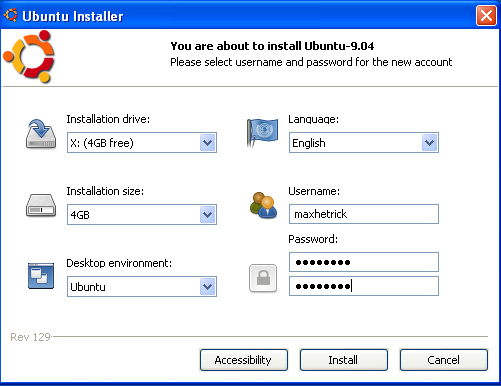Click the large Ubuntu logo in the header

29,57
